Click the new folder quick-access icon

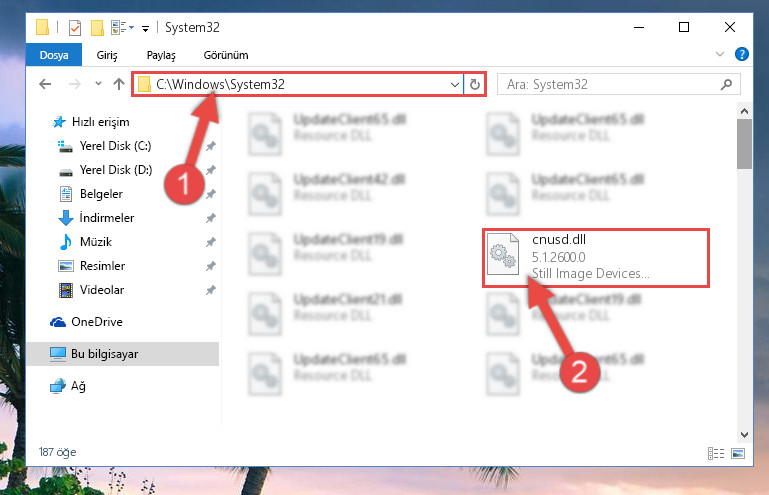97,28
